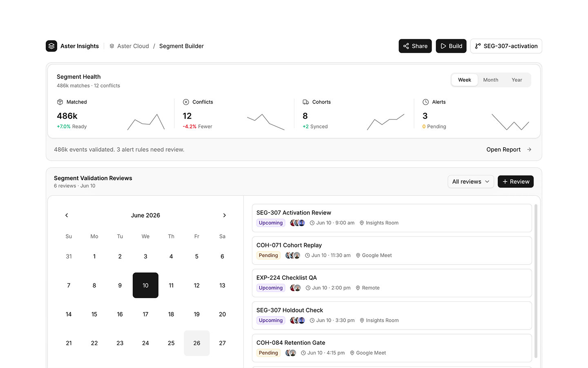588x368 pixels.
Task: Click the reviews list scrollbar
Action: pos(536,282)
